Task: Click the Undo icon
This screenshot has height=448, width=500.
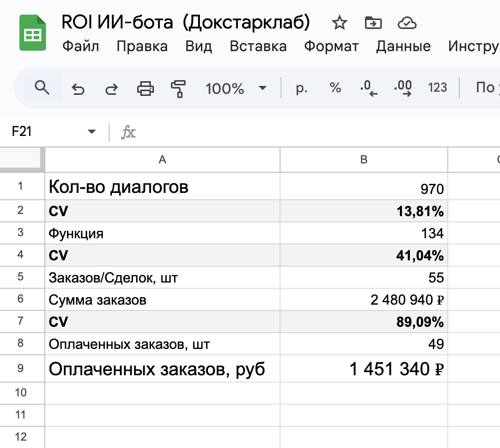Action: point(78,88)
